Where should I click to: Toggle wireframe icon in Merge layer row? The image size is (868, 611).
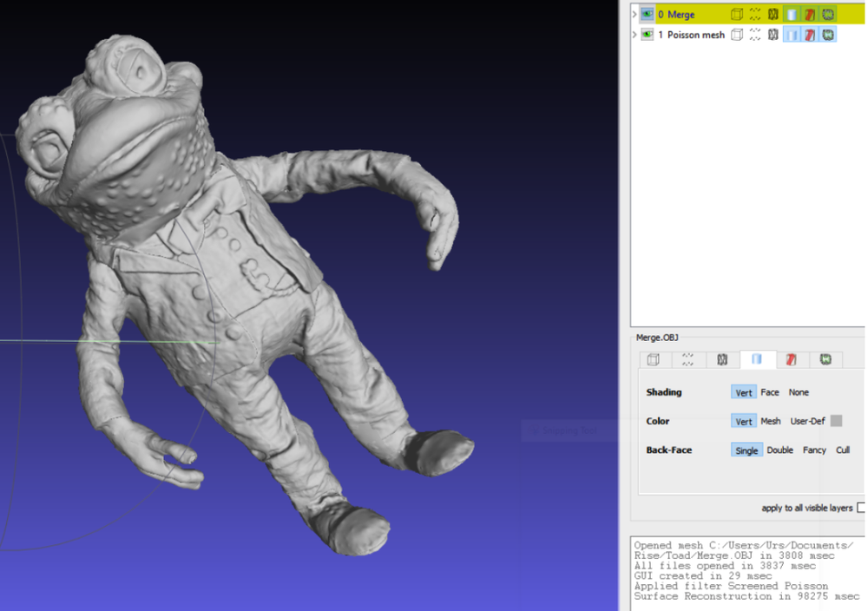773,15
